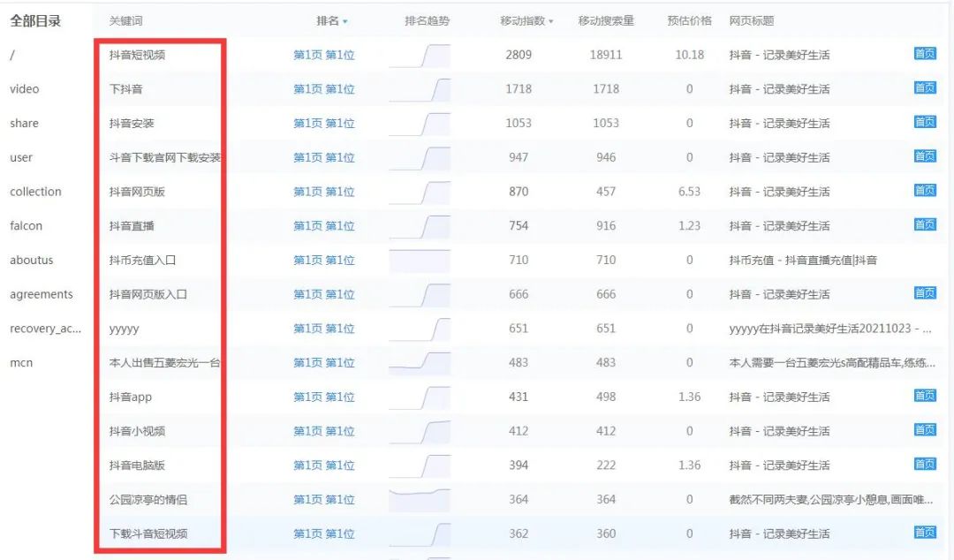The height and width of the screenshot is (560, 954).
Task: Open ranking link for 抖音电脑版
Action: [323, 465]
